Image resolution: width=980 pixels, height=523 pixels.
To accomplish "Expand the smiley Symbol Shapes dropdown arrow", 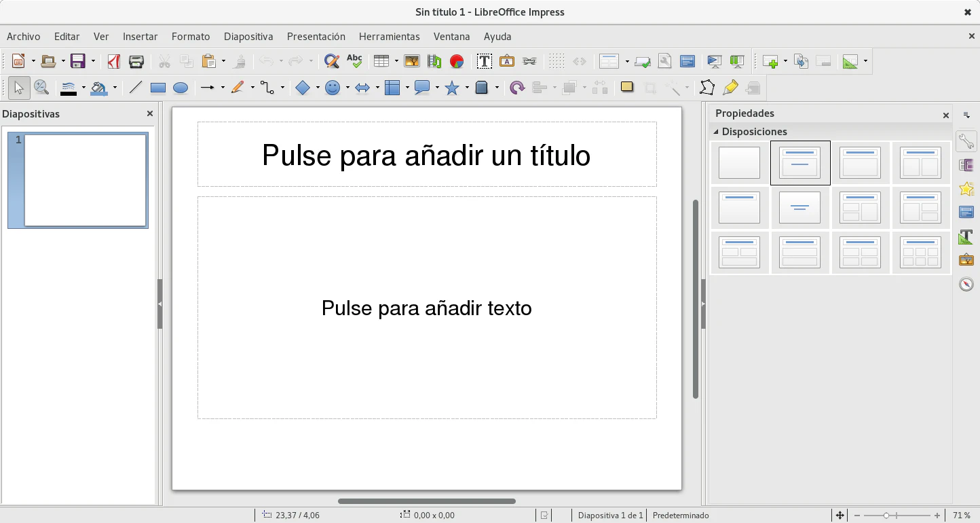I will pos(347,88).
